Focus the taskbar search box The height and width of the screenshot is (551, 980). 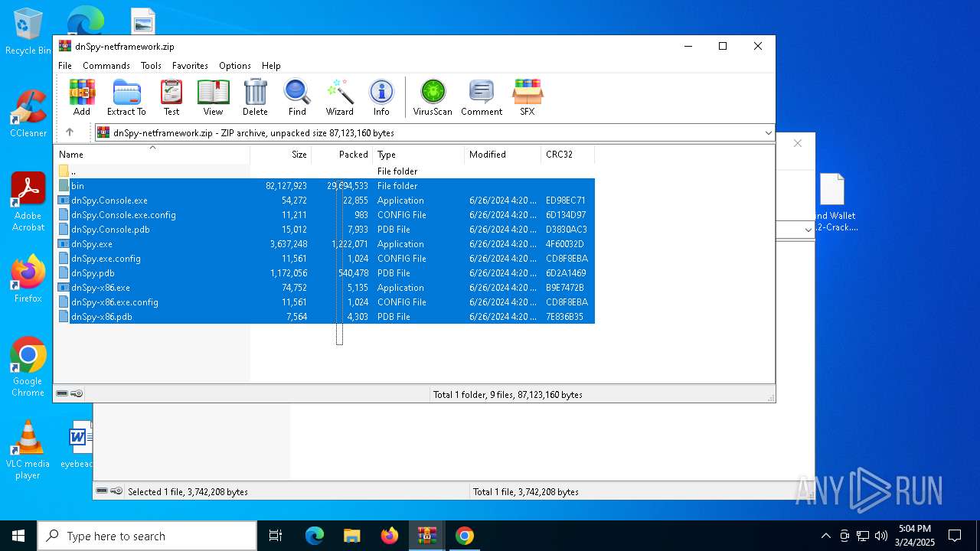pyautogui.click(x=147, y=536)
